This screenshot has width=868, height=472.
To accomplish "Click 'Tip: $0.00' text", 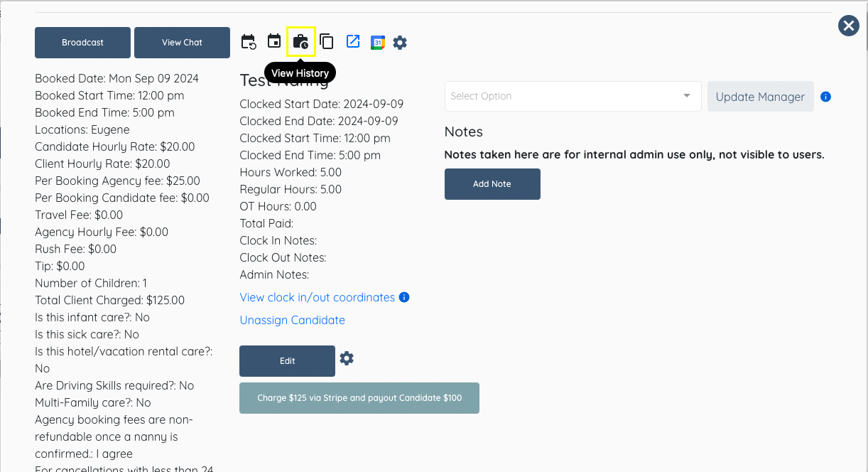I will pyautogui.click(x=60, y=266).
